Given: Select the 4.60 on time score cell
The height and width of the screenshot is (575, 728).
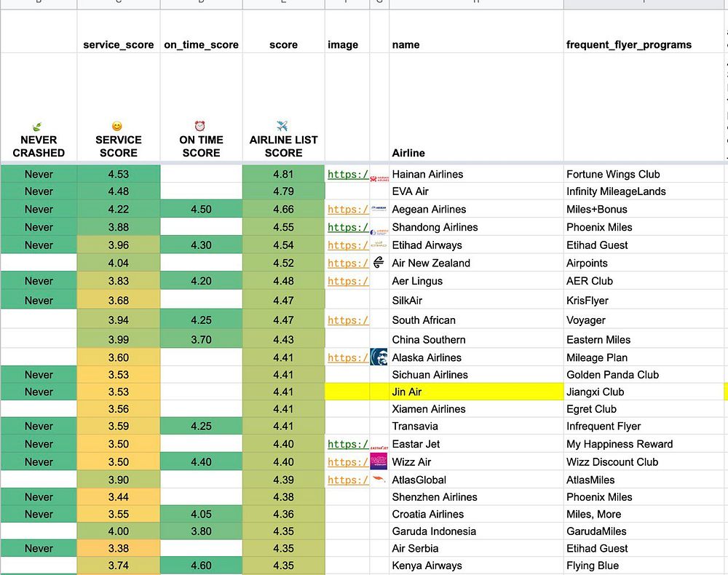Looking at the screenshot, I should click(201, 566).
